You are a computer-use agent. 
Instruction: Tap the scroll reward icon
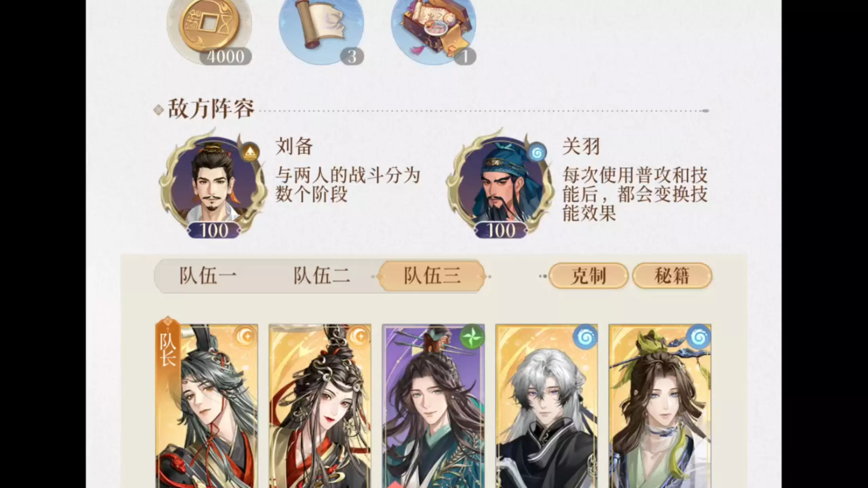click(321, 30)
